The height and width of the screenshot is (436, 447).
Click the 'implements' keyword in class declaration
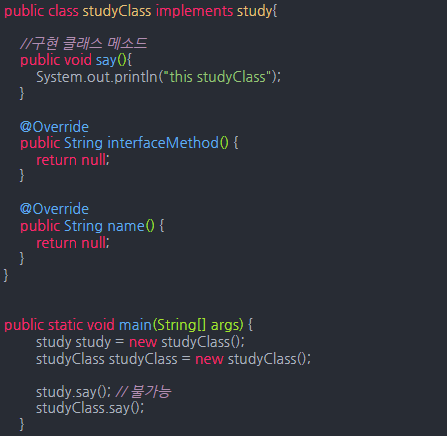pos(194,12)
